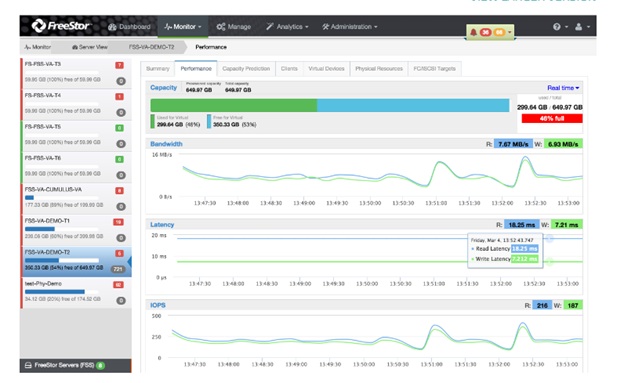Screen dimensions: 624x383
Task: Click the read latency point on chart
Action: pos(550,238)
